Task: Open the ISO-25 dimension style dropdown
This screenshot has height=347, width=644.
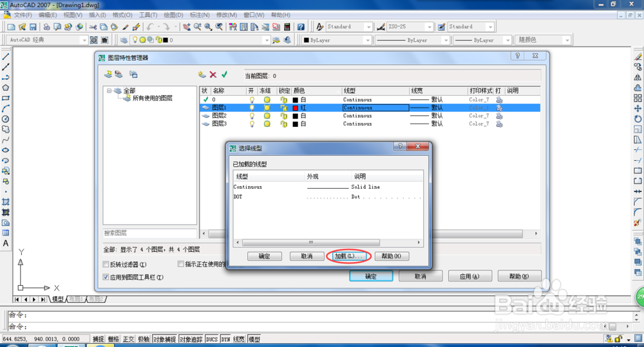Action: (430, 26)
